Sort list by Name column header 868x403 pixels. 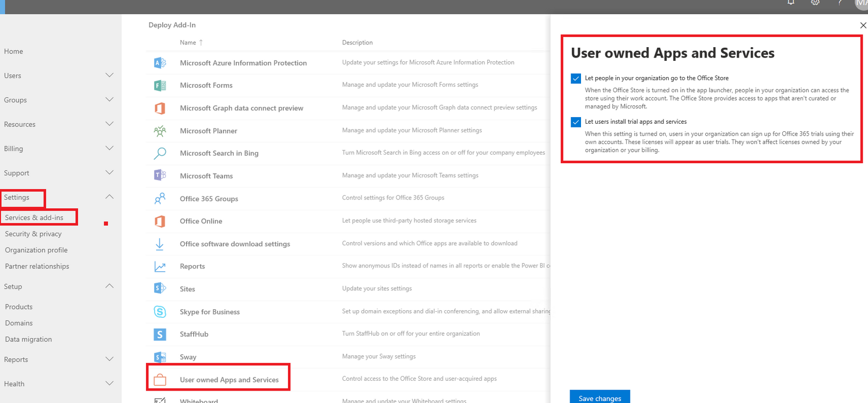click(191, 42)
